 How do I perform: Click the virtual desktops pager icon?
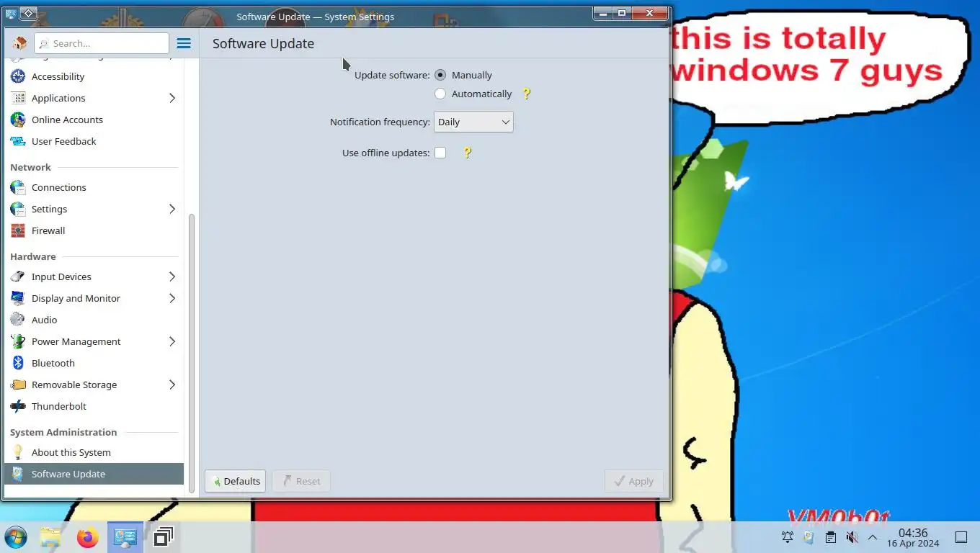(163, 537)
